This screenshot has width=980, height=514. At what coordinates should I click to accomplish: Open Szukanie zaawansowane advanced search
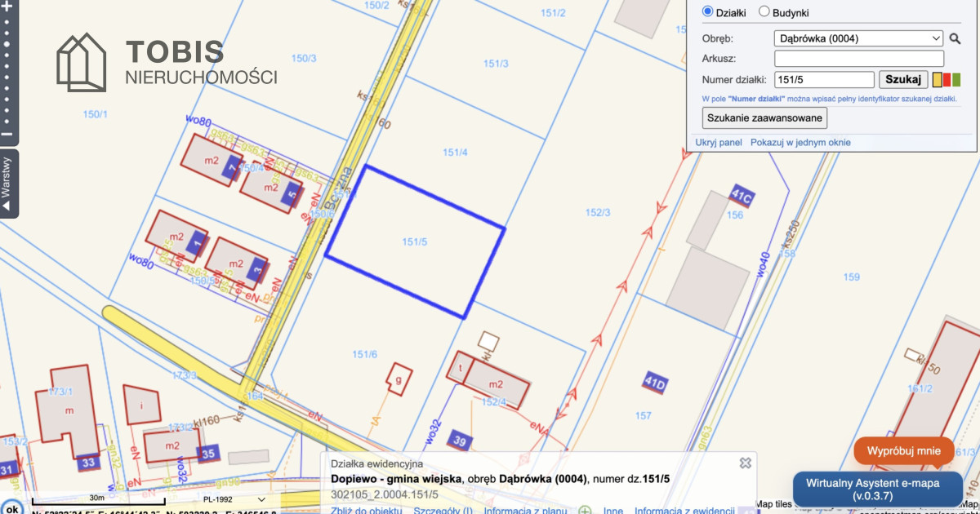coord(764,117)
